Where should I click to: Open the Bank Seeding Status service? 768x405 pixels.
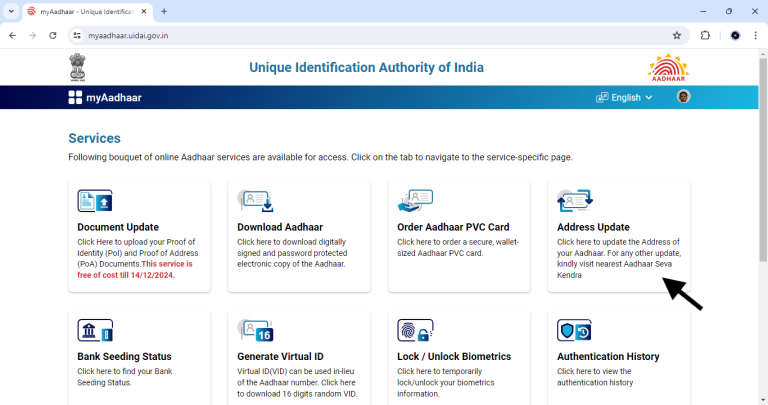[140, 357]
